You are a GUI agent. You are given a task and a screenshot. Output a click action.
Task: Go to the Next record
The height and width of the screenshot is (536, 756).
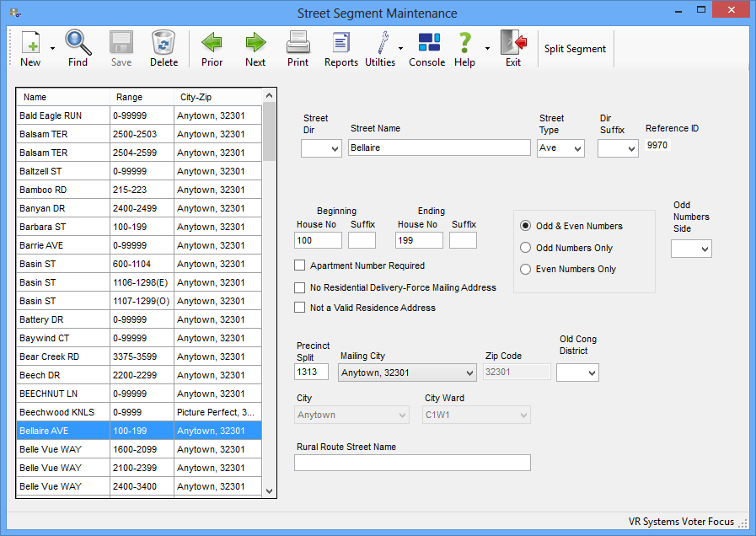pos(255,42)
